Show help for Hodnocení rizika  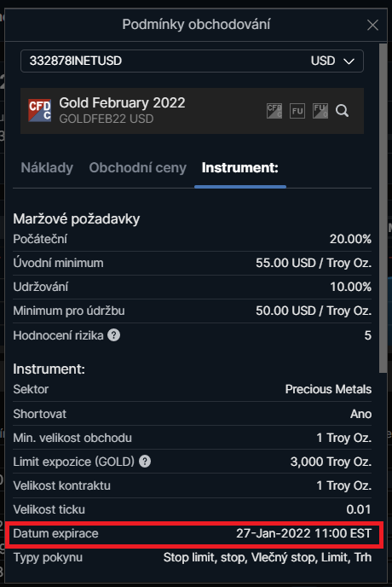coord(113,335)
